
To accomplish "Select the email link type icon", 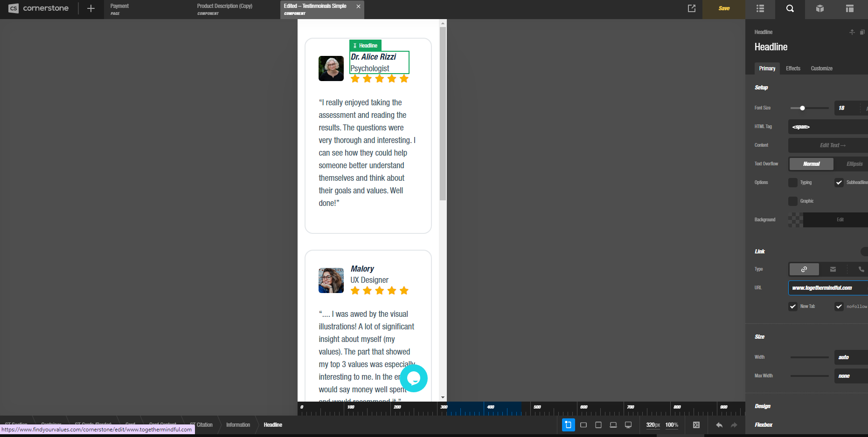I will [x=833, y=269].
